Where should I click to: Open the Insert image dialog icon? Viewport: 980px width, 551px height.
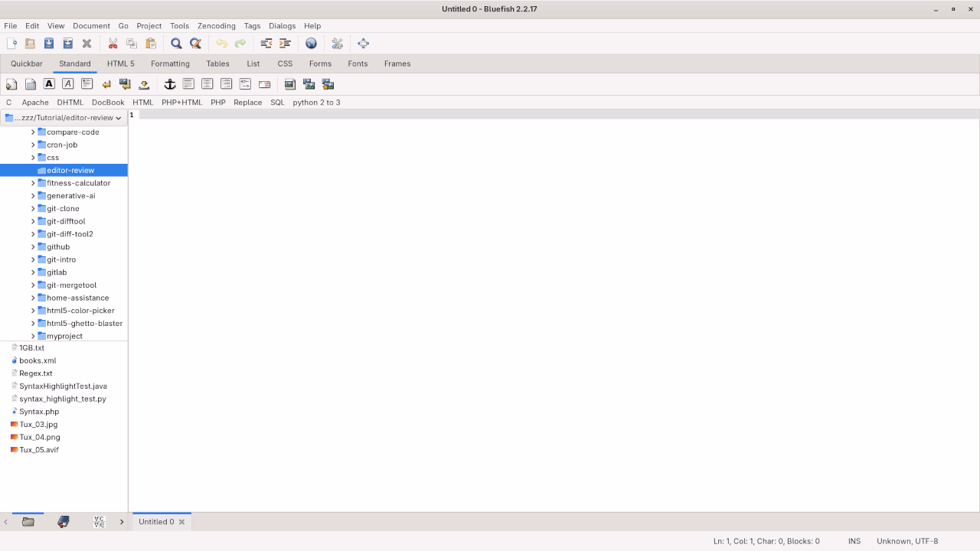(x=290, y=84)
